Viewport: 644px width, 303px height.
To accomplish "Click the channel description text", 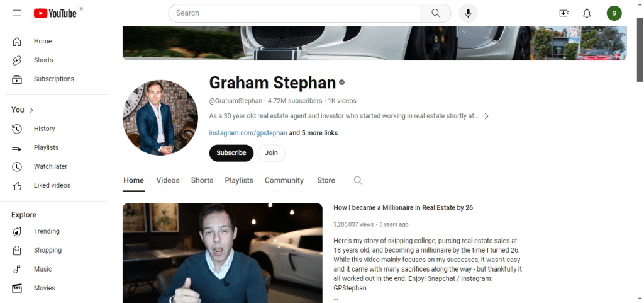I will point(344,117).
